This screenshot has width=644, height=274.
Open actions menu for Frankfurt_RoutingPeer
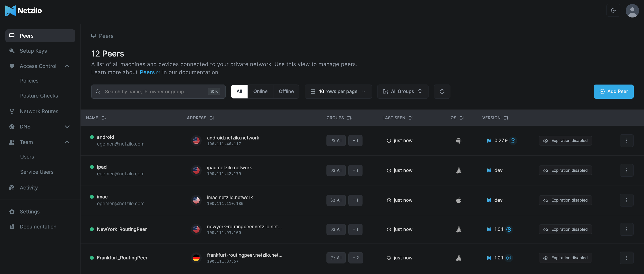627,258
